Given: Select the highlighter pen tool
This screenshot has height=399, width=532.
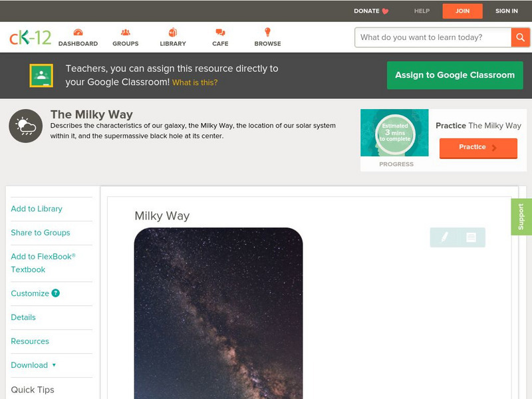Looking at the screenshot, I should click(x=444, y=237).
